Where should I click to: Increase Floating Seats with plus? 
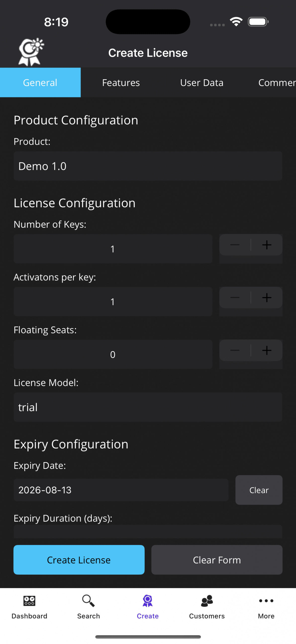click(x=267, y=350)
